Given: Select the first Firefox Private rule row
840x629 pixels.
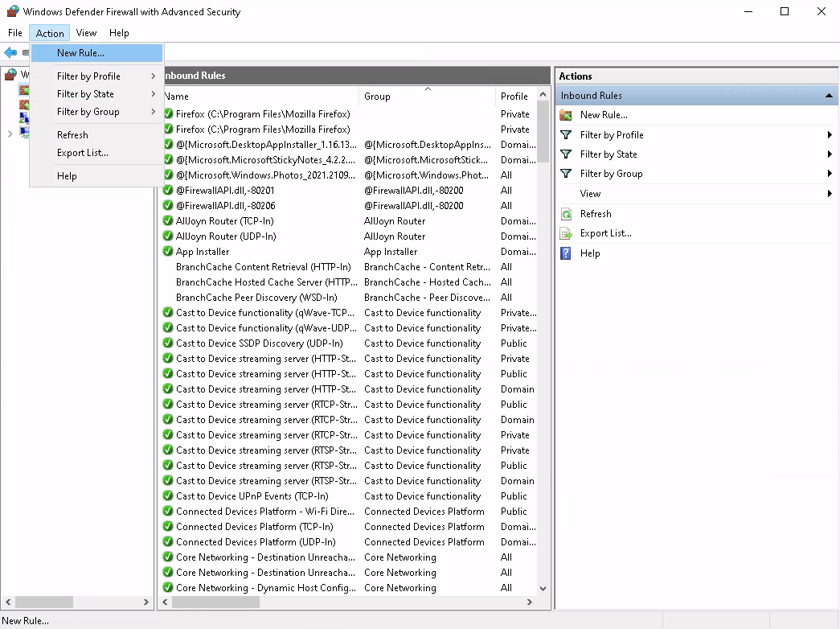Looking at the screenshot, I should (350, 113).
